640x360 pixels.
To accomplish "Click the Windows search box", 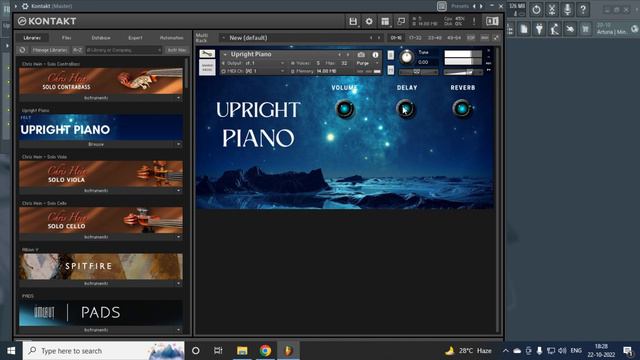I will click(103, 351).
